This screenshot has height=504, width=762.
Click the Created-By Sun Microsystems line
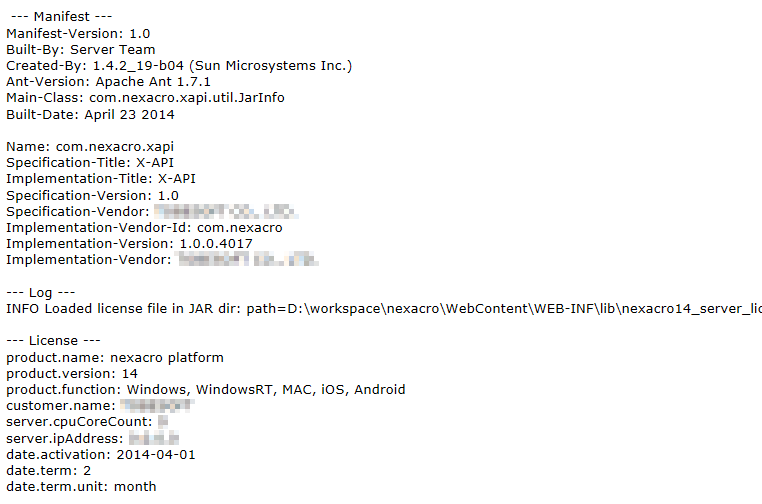tap(179, 65)
